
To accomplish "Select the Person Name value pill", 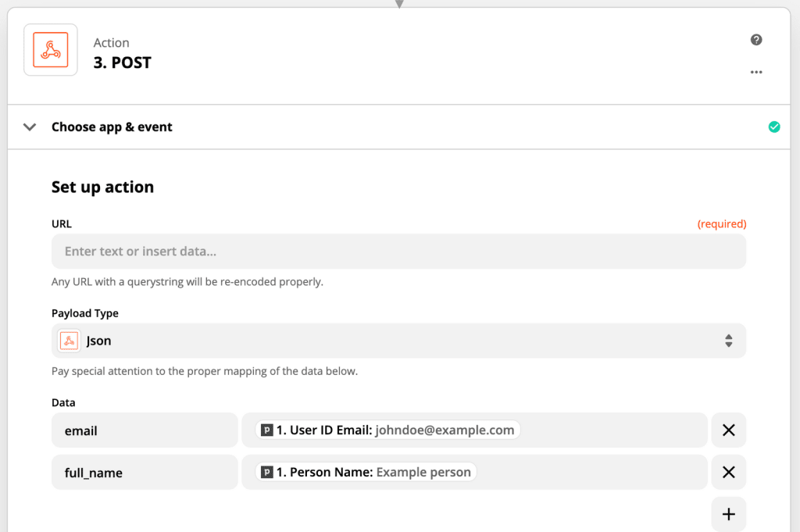I will click(366, 473).
